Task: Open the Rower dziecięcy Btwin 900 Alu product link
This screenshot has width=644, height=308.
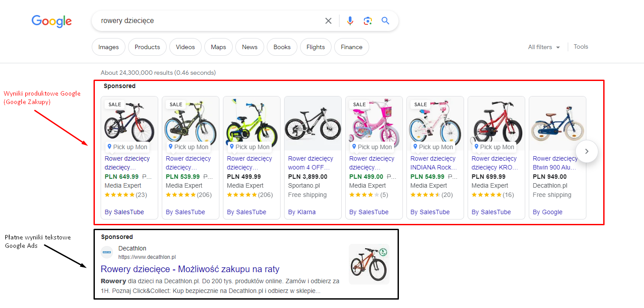Action: pos(555,163)
